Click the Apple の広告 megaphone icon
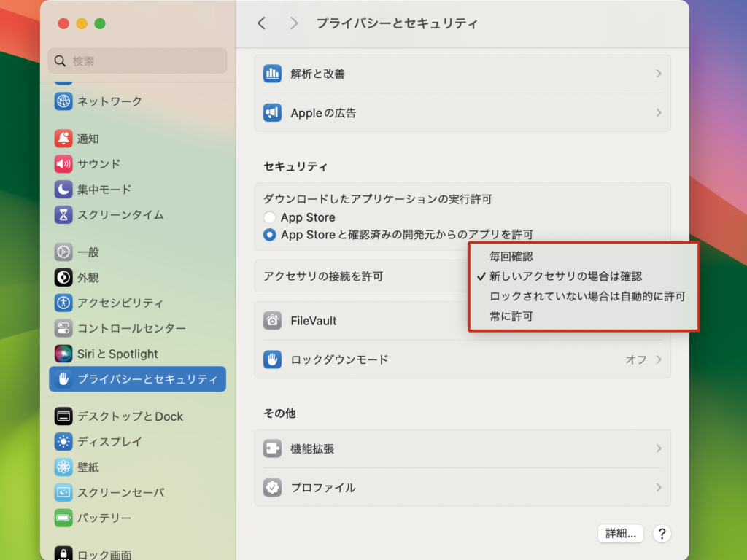Image resolution: width=747 pixels, height=560 pixels. [x=273, y=112]
